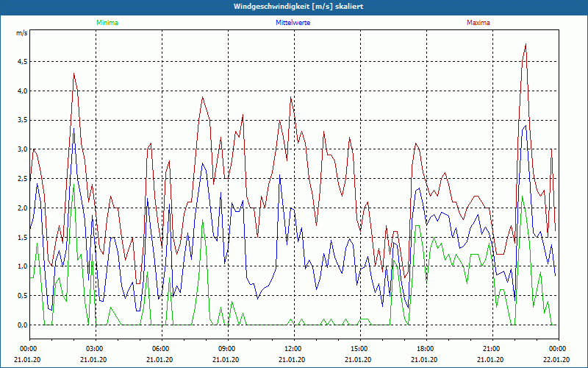This screenshot has width=588, height=368.
Task: Click the '06:00' time axis label
Action: 160,349
